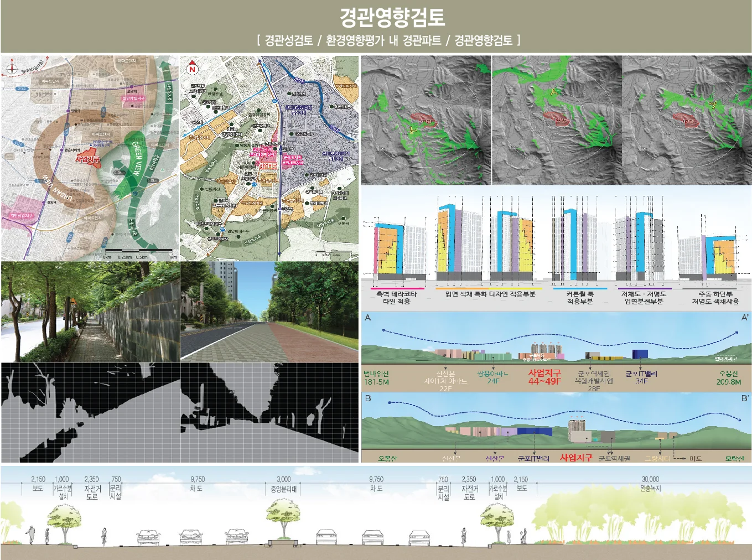Click the 9,750 차도 label right of median

click(x=376, y=484)
